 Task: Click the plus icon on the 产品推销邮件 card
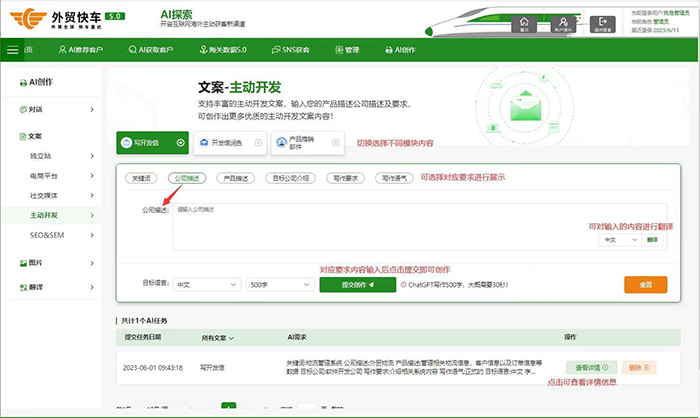(x=335, y=143)
